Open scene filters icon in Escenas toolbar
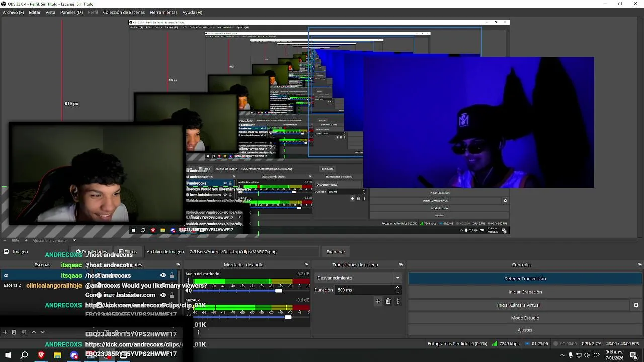 click(x=24, y=332)
